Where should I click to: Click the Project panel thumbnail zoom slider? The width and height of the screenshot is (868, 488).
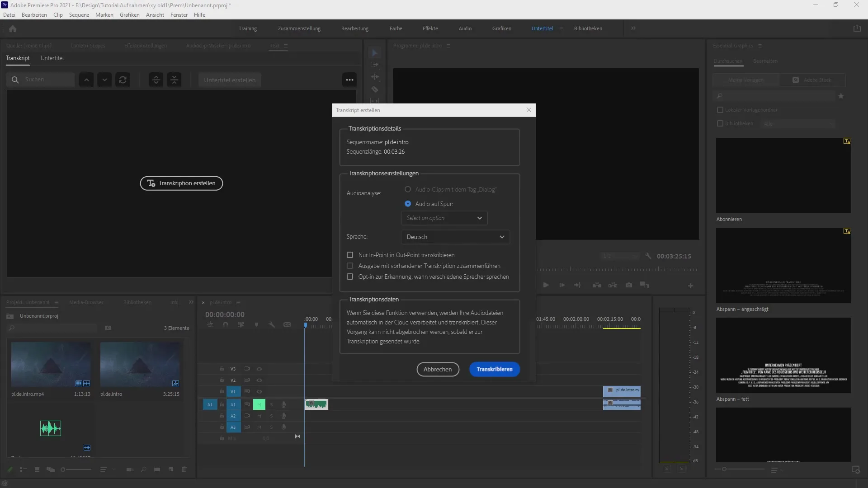tap(76, 469)
